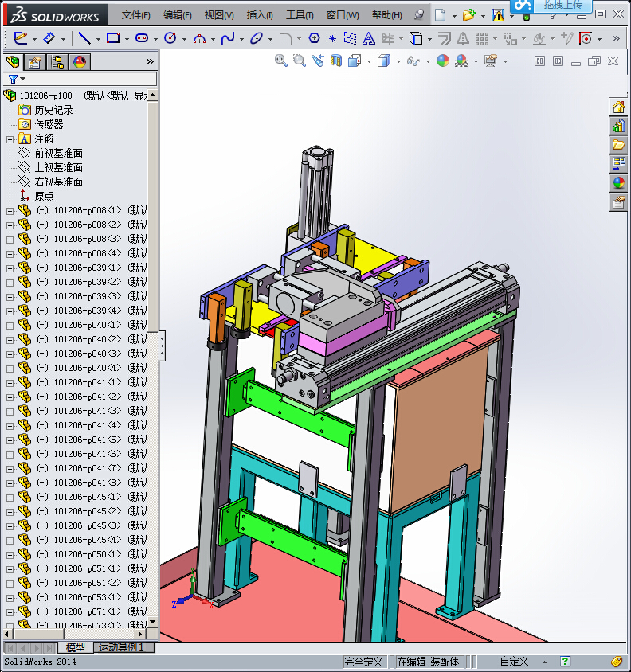Switch to the PropertyManager tab
Viewport: 631px width, 672px height.
pos(35,62)
